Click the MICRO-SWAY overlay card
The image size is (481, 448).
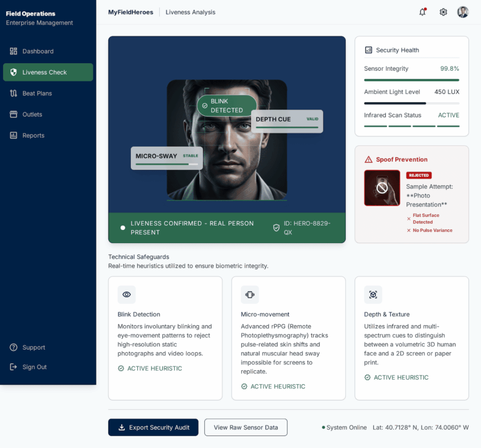[167, 158]
